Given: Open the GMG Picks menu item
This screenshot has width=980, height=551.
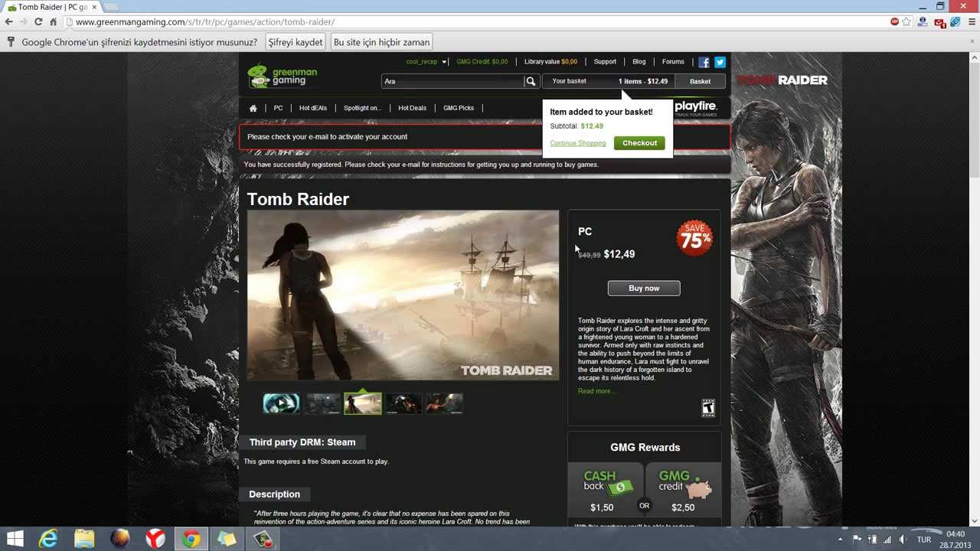Looking at the screenshot, I should (459, 108).
